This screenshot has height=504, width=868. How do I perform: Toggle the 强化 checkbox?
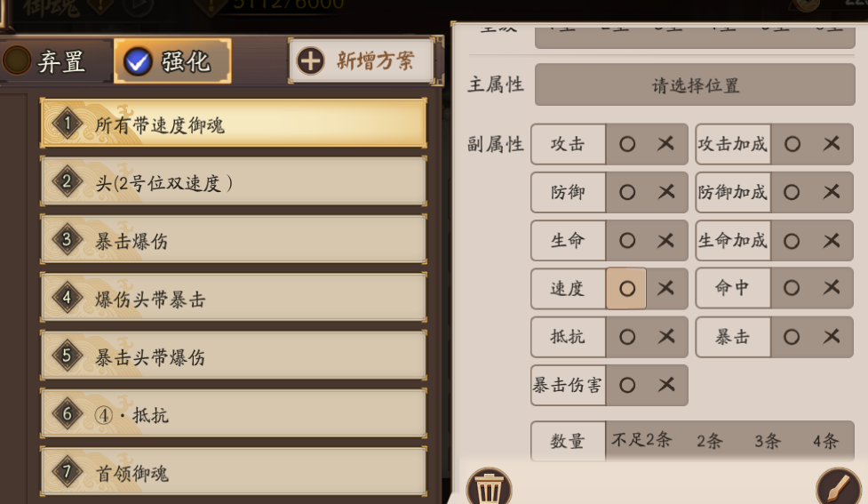(138, 61)
